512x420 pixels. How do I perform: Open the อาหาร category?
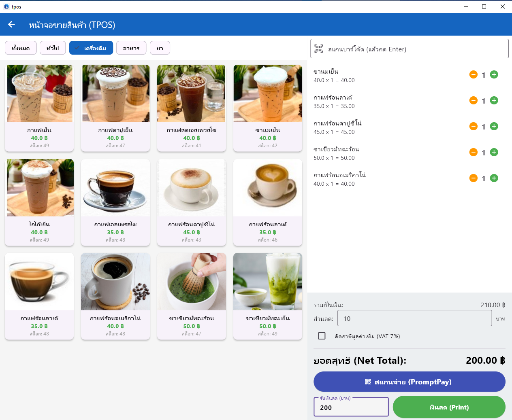131,48
